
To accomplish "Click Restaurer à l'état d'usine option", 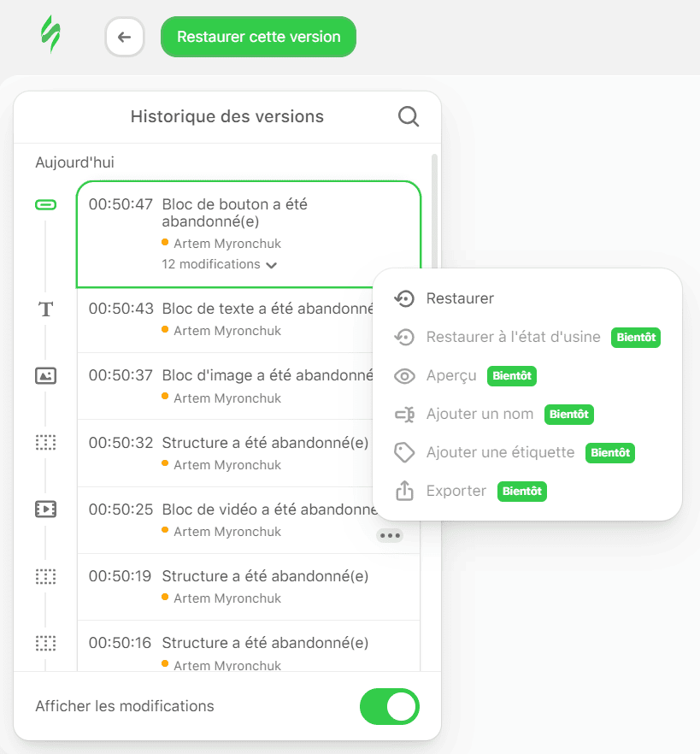I will pyautogui.click(x=513, y=337).
